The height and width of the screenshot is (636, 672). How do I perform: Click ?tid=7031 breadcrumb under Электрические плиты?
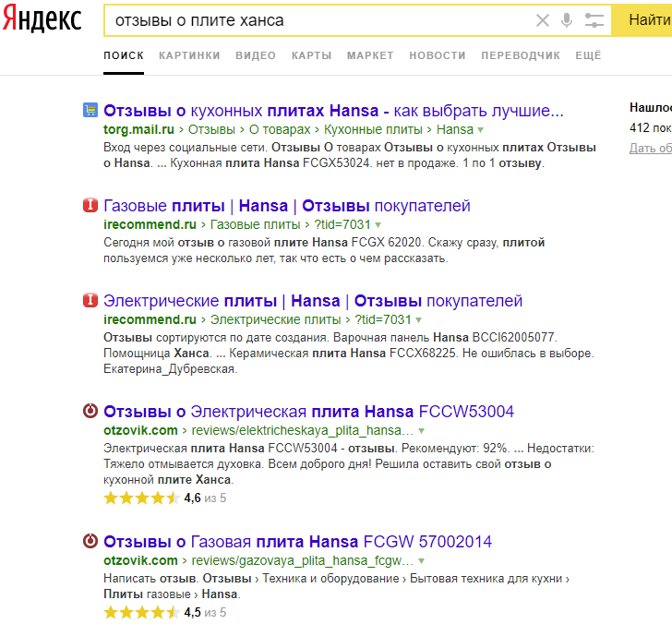383,319
